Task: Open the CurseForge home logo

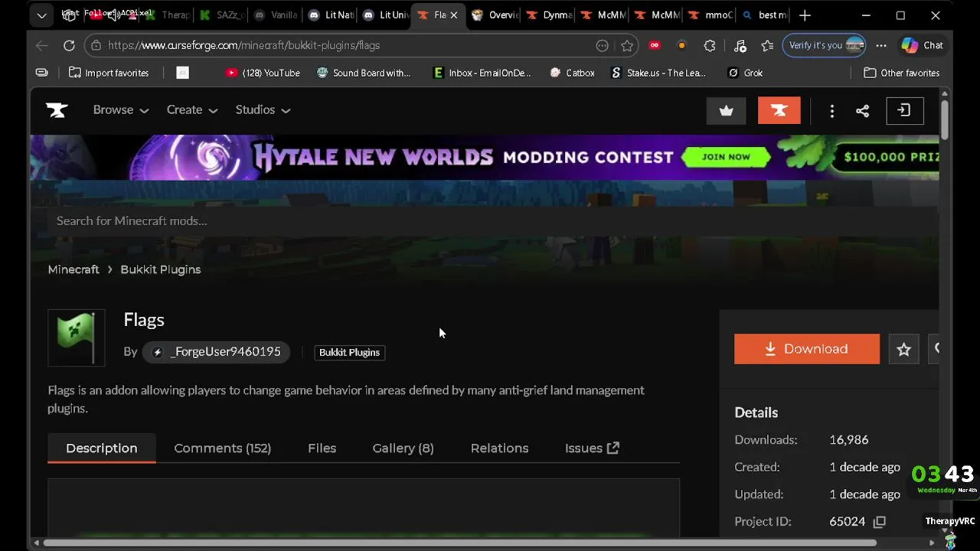Action: tap(57, 110)
